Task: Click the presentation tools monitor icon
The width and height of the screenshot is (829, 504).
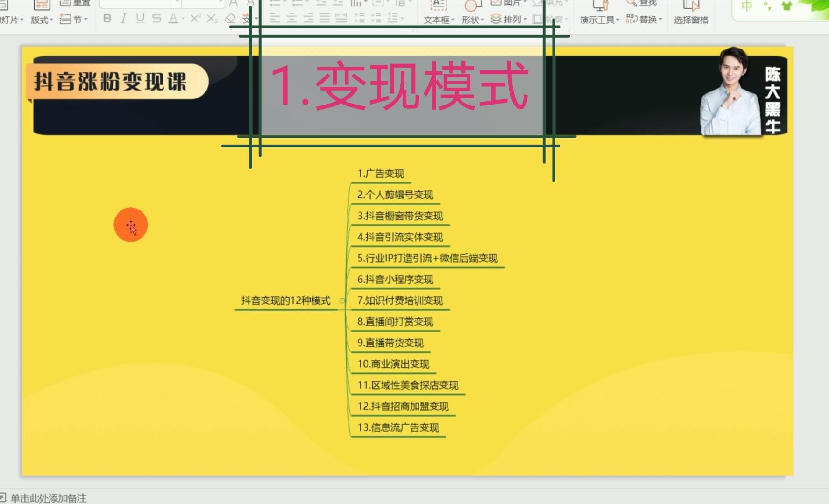Action: (600, 5)
